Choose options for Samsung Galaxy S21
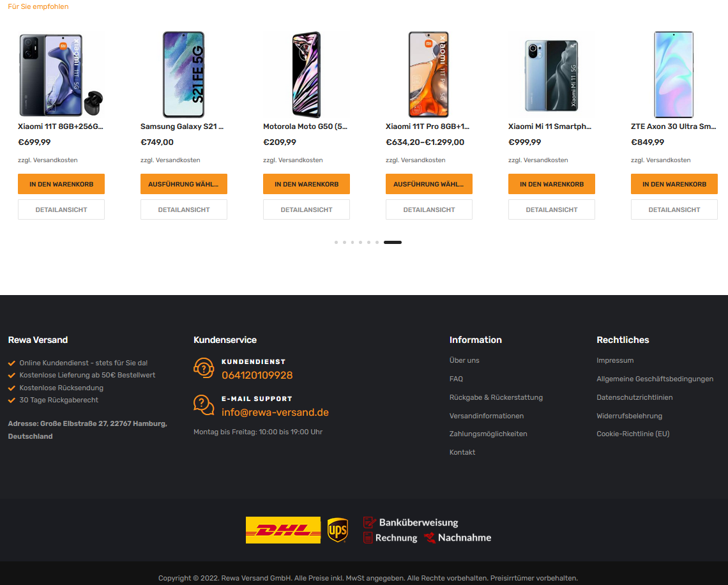 [184, 184]
